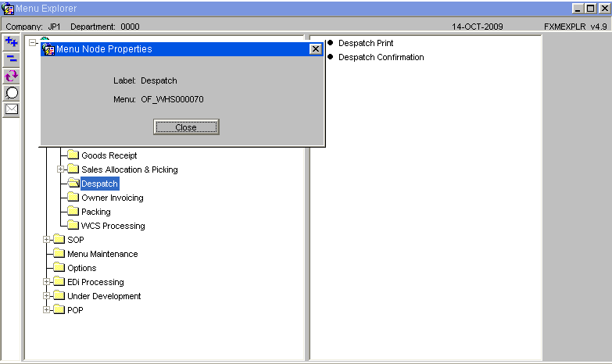Click the Company JP1 text
This screenshot has width=612, height=364.
tap(33, 27)
